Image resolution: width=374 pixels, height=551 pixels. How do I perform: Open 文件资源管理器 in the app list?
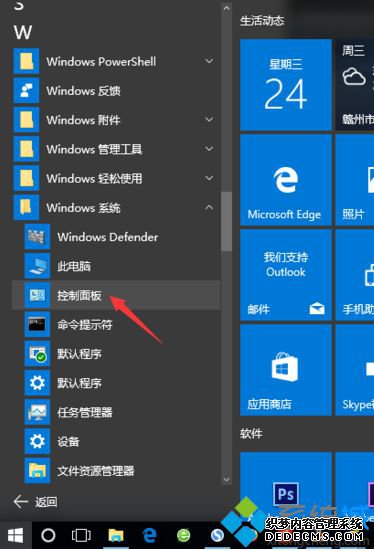pos(116,471)
